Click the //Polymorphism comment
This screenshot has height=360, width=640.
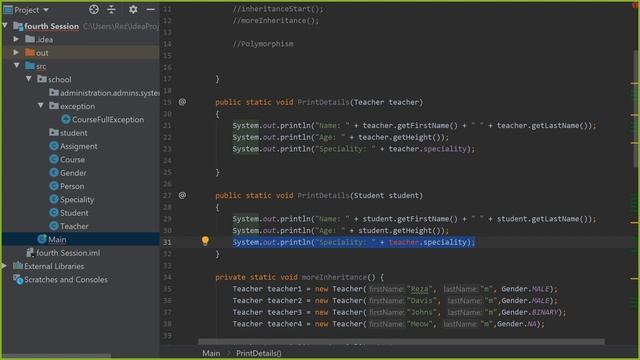263,44
